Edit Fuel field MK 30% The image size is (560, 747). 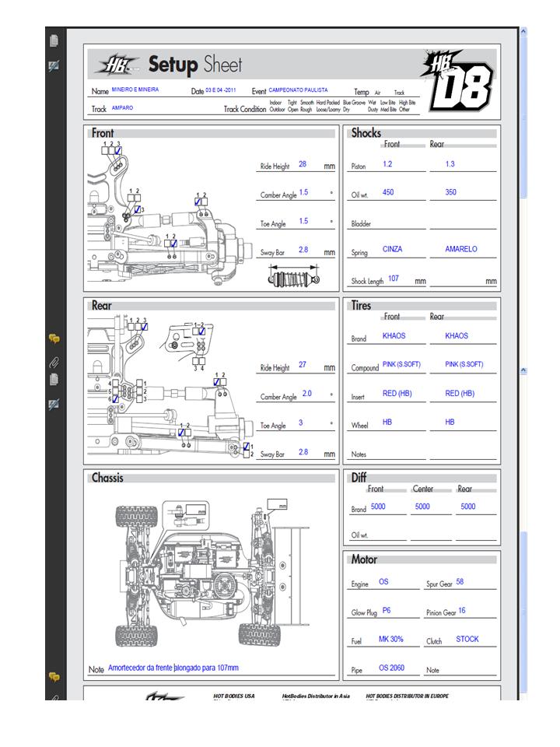pyautogui.click(x=391, y=639)
